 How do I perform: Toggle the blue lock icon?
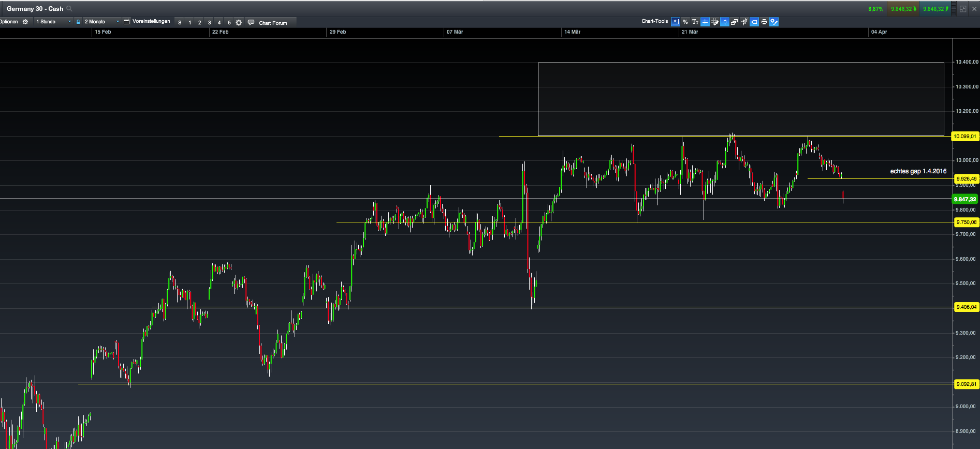pos(78,22)
